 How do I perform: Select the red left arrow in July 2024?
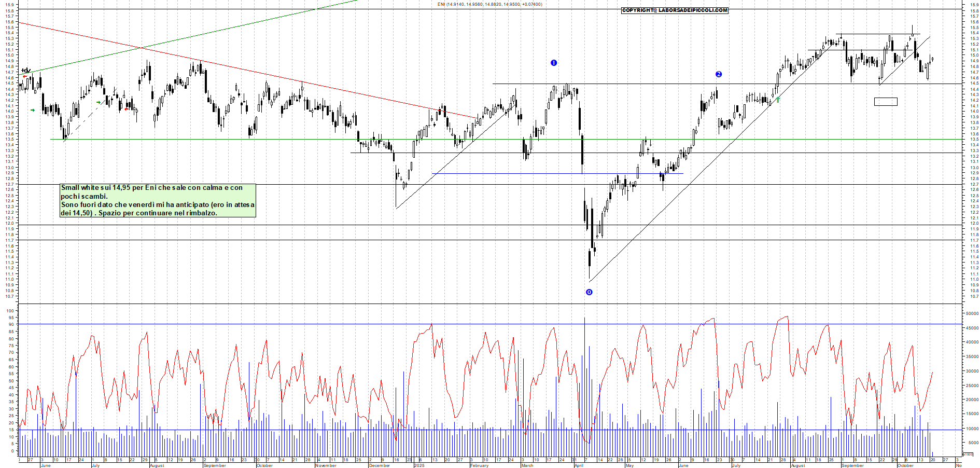(127, 109)
